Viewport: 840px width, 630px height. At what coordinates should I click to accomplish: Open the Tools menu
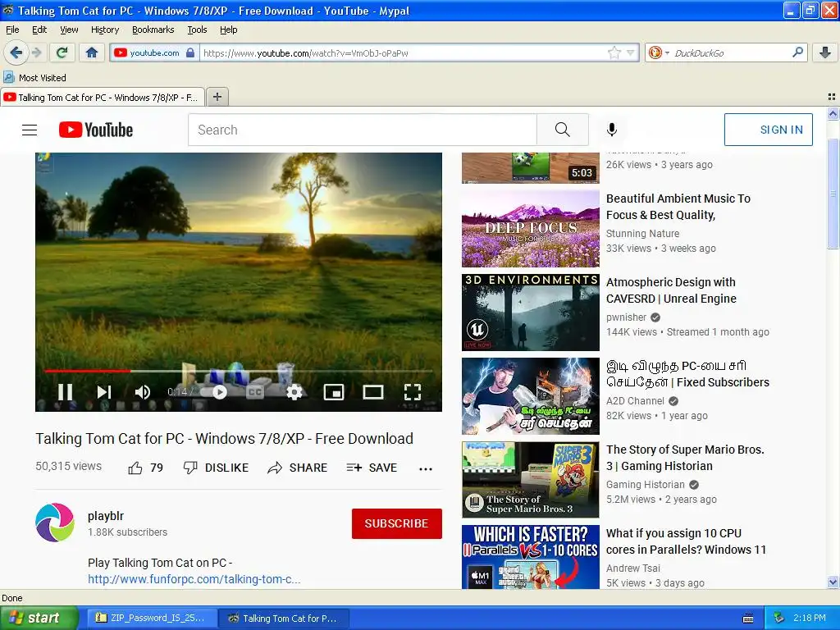coord(197,30)
